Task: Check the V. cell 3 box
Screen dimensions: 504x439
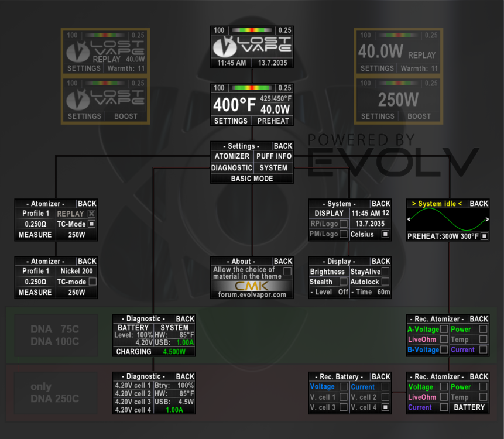Action: tap(344, 407)
